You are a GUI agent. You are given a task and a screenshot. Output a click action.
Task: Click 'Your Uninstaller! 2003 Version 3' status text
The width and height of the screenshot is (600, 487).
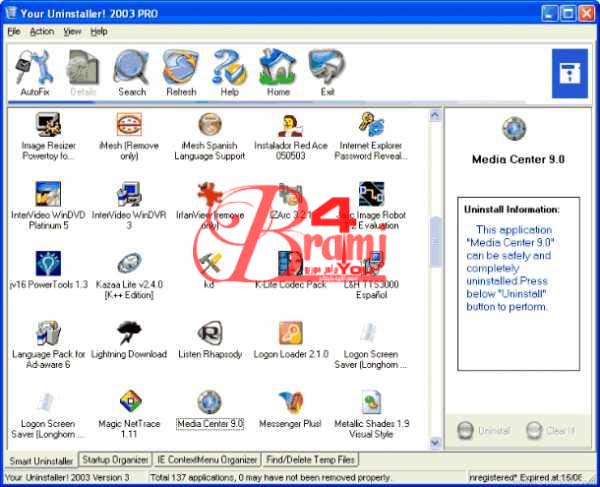pyautogui.click(x=67, y=477)
